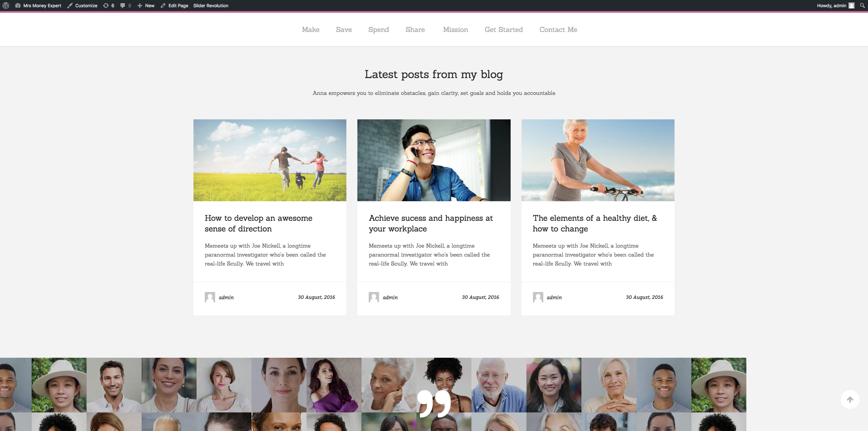Click the admin author name on the workplace card

pyautogui.click(x=390, y=298)
